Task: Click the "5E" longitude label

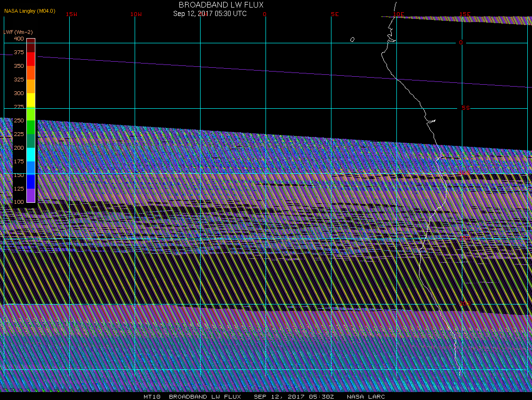Action: pos(335,14)
